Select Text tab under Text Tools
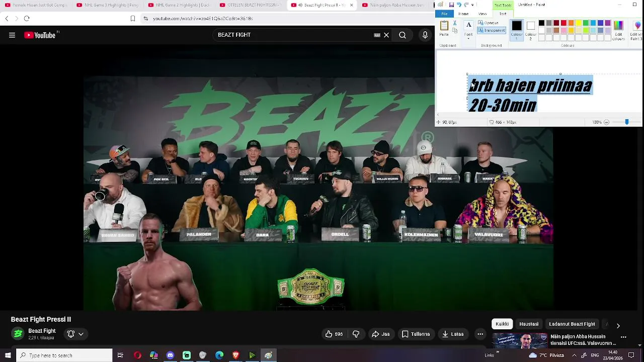Image resolution: width=644 pixels, height=362 pixels. (503, 14)
